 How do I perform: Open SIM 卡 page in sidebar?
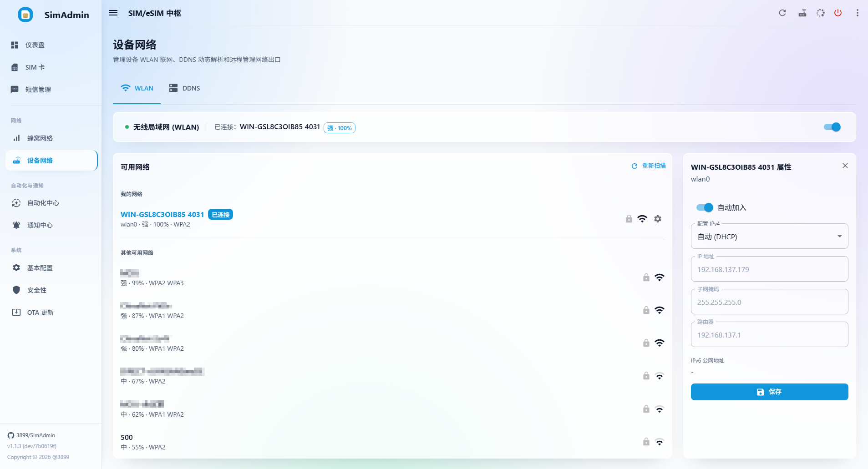coord(51,67)
